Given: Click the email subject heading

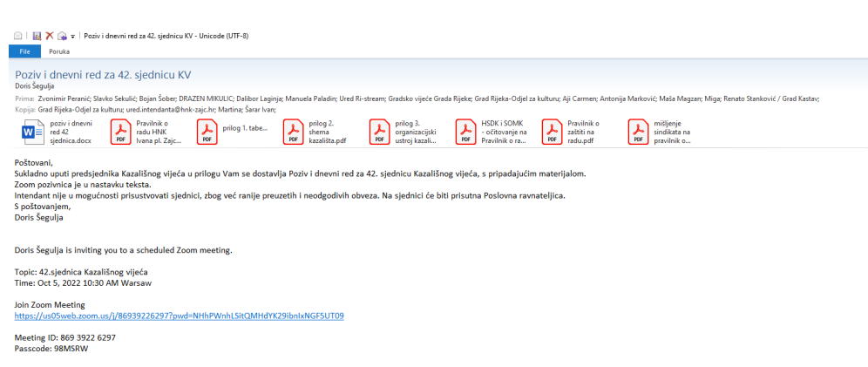Looking at the screenshot, I should pos(103,75).
